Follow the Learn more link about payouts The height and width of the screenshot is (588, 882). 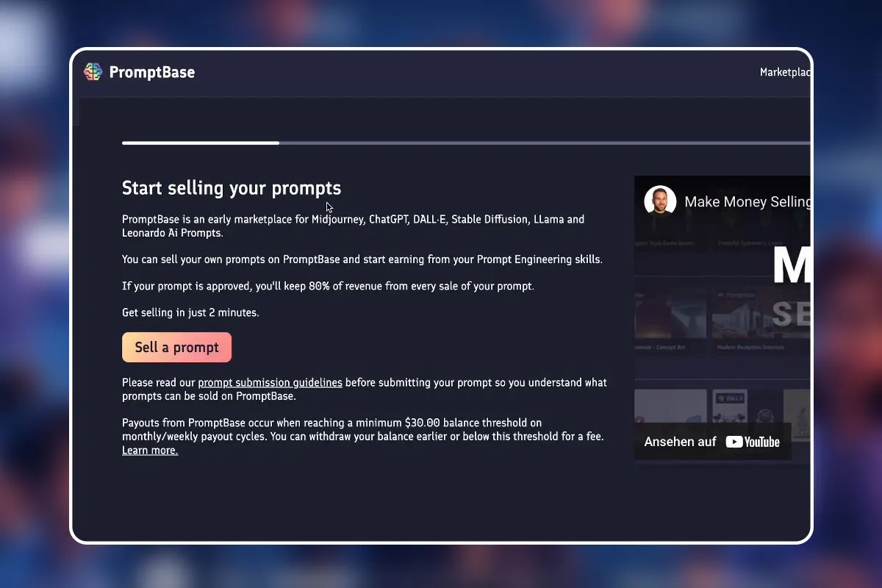coord(150,450)
